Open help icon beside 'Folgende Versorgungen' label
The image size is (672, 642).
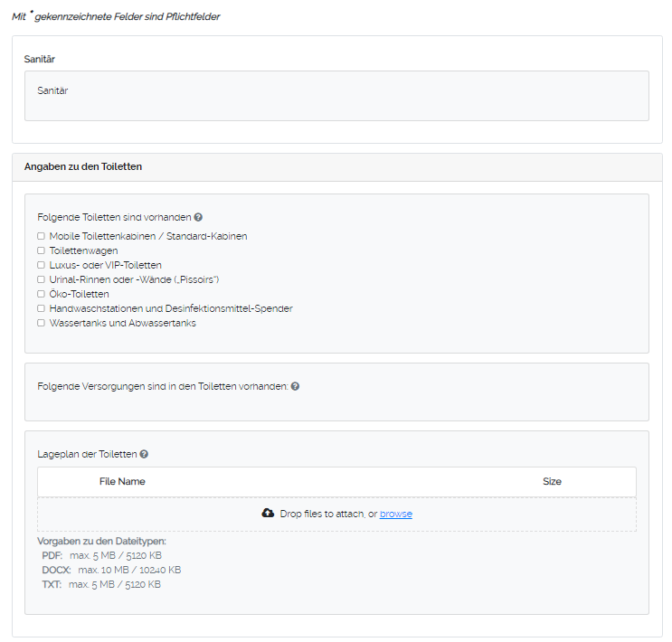[x=295, y=386]
